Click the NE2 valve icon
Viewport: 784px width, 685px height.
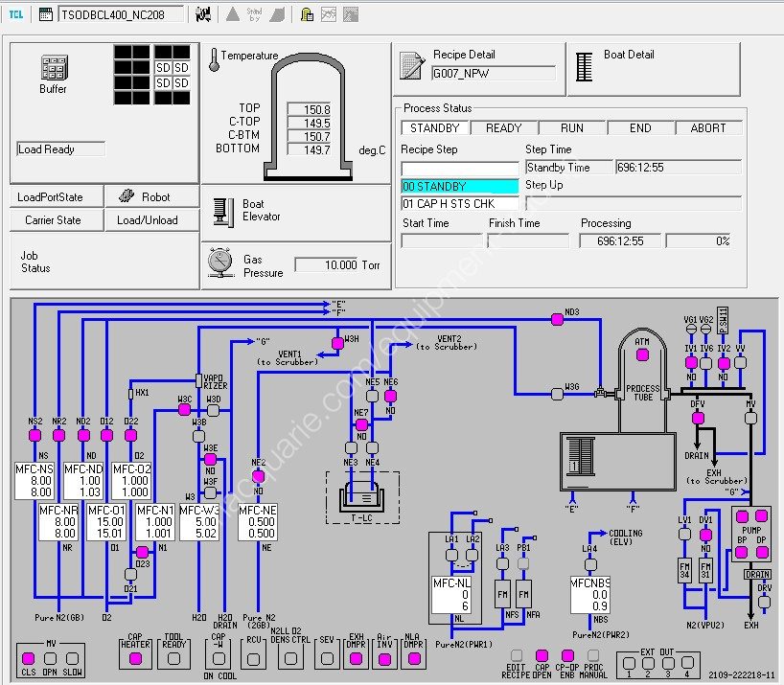[259, 476]
